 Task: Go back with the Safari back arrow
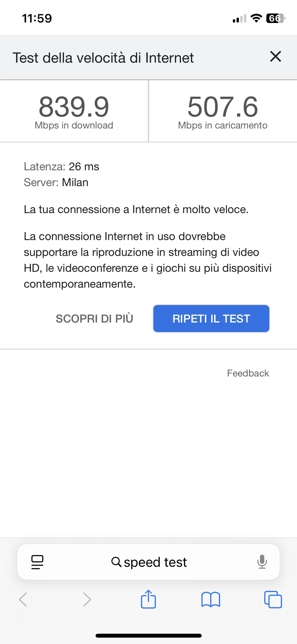[23, 599]
